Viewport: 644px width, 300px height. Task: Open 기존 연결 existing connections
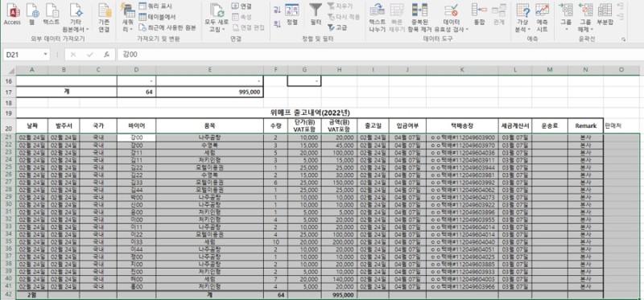(x=104, y=18)
